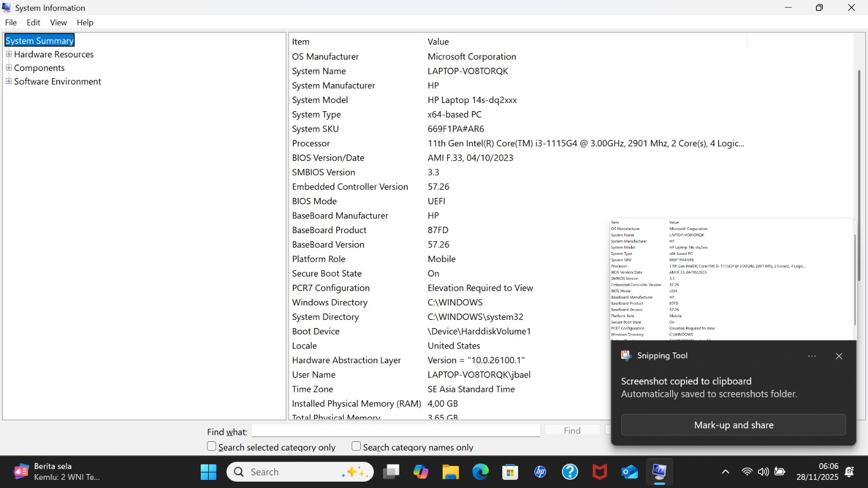Viewport: 868px width, 488px height.
Task: Open the View menu
Action: click(x=58, y=22)
